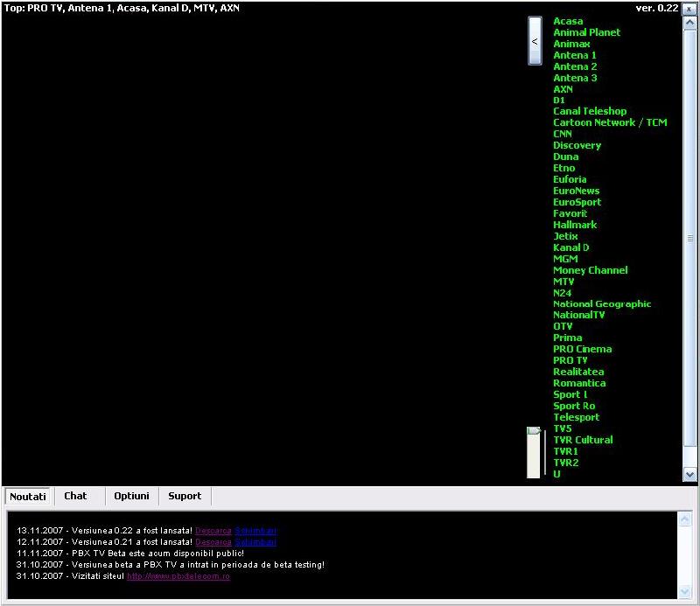Viewport: 700px width, 606px height.
Task: Click Descarca link for version 0.21
Action: [x=213, y=542]
